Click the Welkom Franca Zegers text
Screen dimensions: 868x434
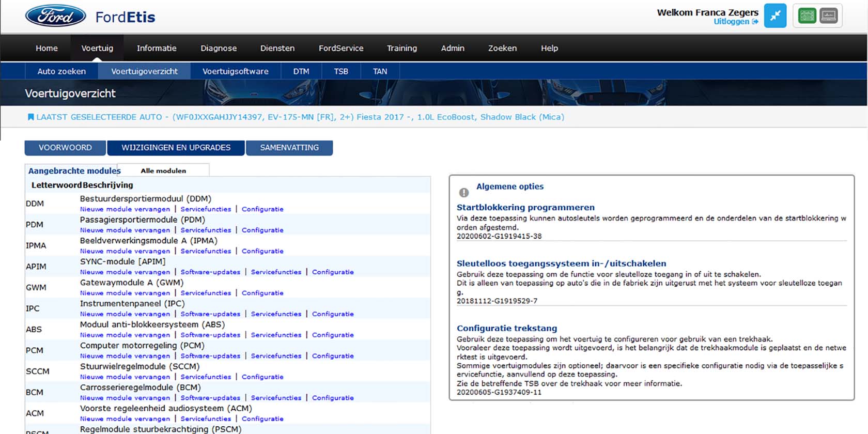(708, 12)
